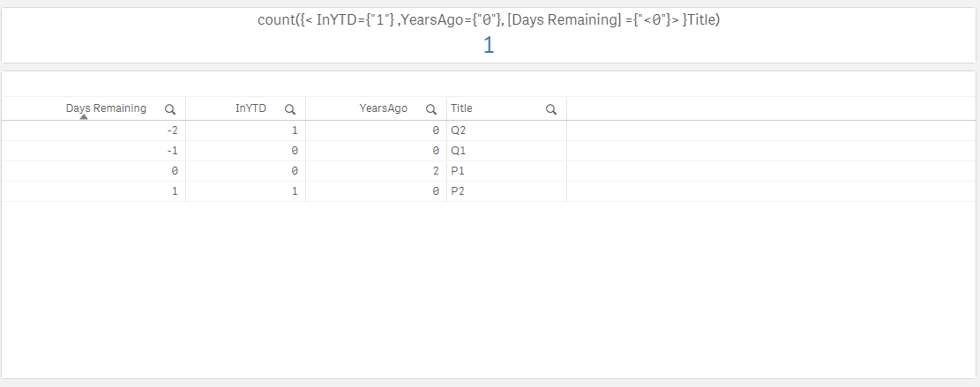Image resolution: width=980 pixels, height=387 pixels.
Task: Select the -2 Days Remaining value
Action: click(x=171, y=130)
